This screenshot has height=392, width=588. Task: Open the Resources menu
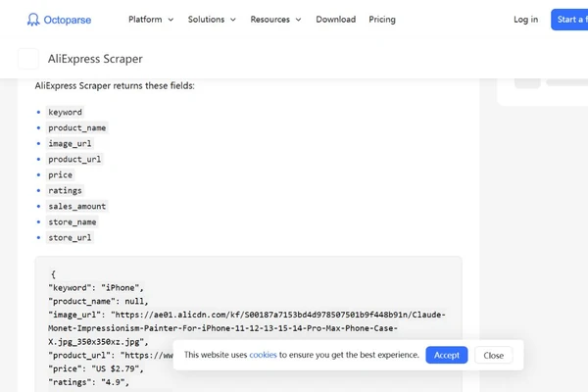tap(270, 20)
